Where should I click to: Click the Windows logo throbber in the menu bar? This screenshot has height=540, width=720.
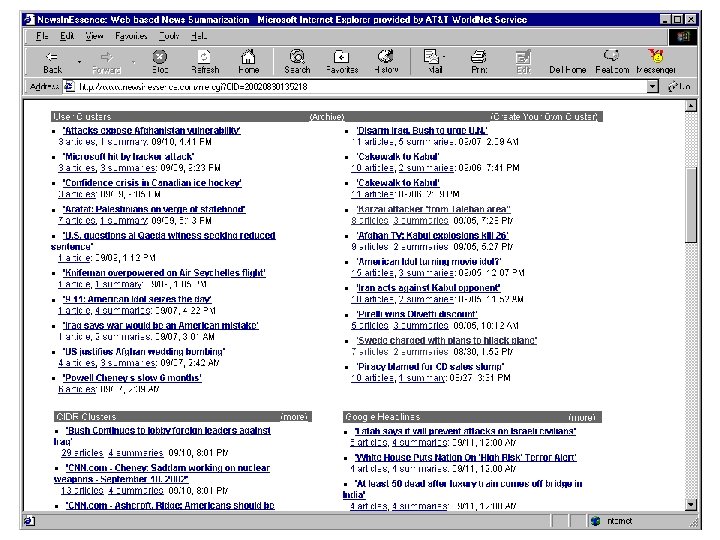(682, 36)
